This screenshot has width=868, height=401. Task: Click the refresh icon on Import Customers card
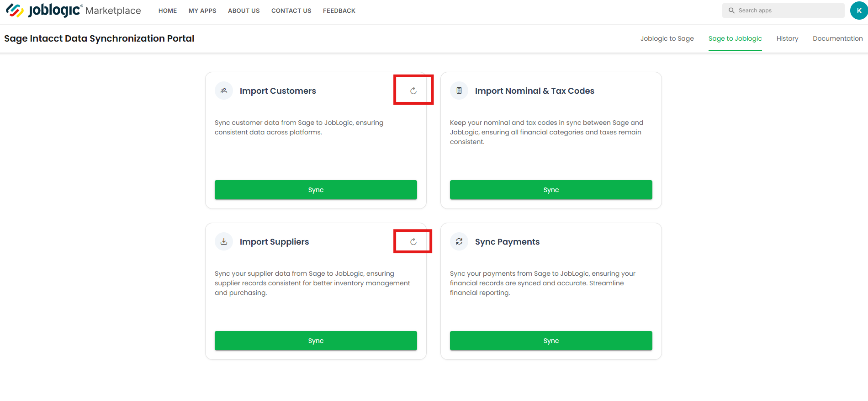[413, 91]
